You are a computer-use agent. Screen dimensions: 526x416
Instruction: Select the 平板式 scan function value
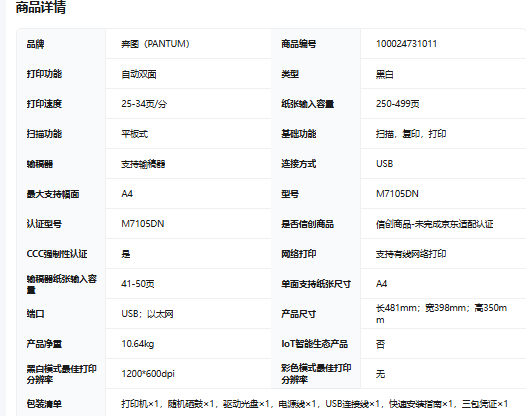click(135, 134)
